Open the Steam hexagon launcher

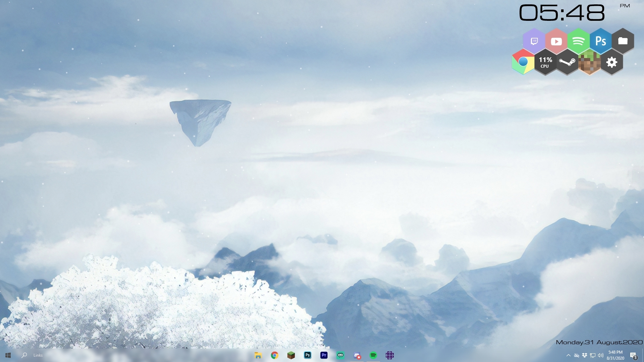point(567,62)
